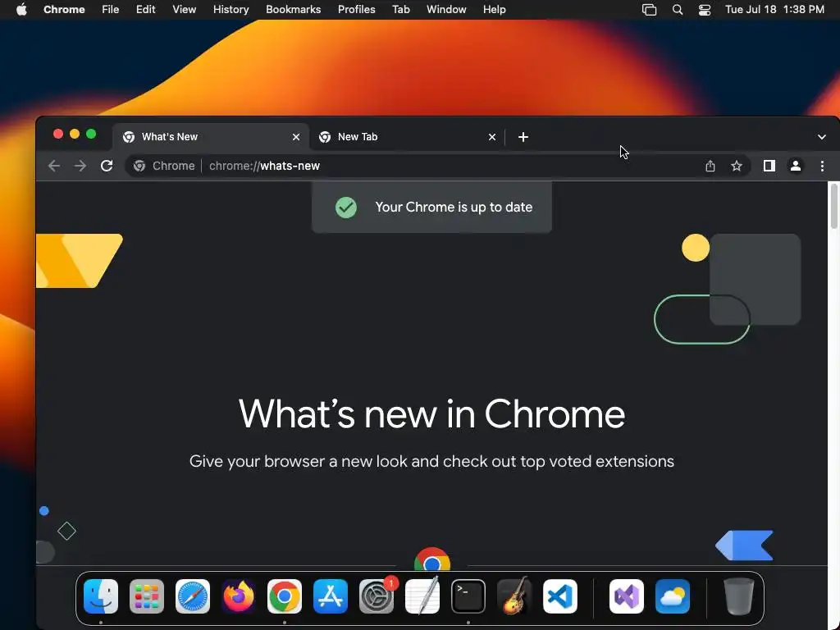This screenshot has width=840, height=630.
Task: Open Visual Studio Code from the Dock
Action: point(560,596)
